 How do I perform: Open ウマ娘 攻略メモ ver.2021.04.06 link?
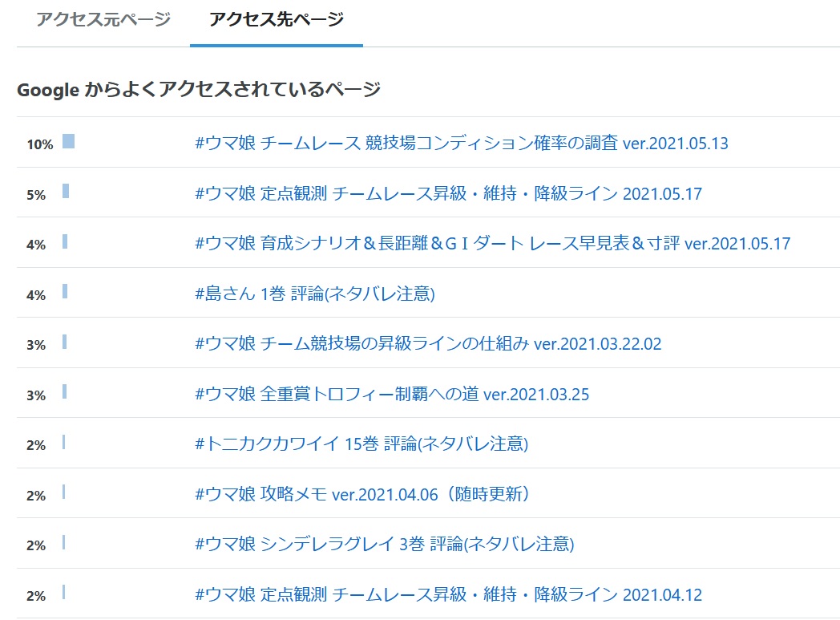[362, 493]
